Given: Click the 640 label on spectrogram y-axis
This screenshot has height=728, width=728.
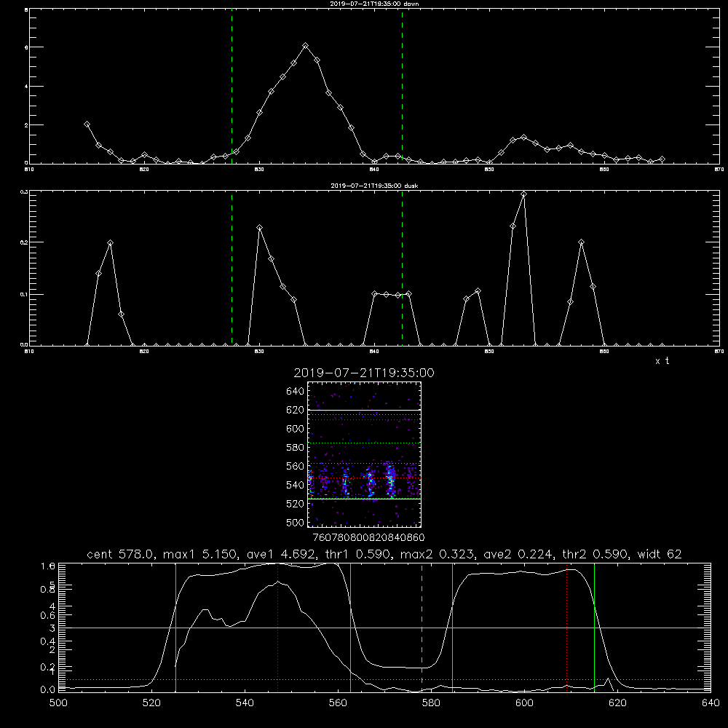Looking at the screenshot, I should coord(296,392).
